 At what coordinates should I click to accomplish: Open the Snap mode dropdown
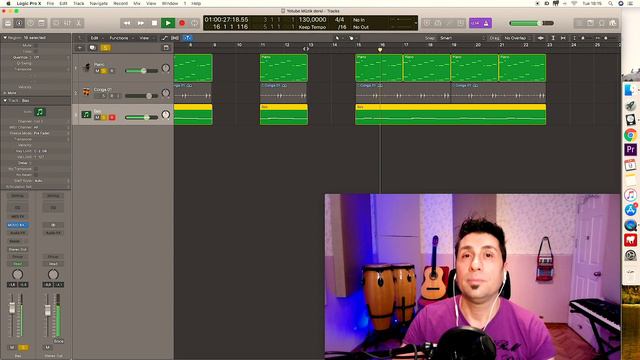pyautogui.click(x=461, y=38)
